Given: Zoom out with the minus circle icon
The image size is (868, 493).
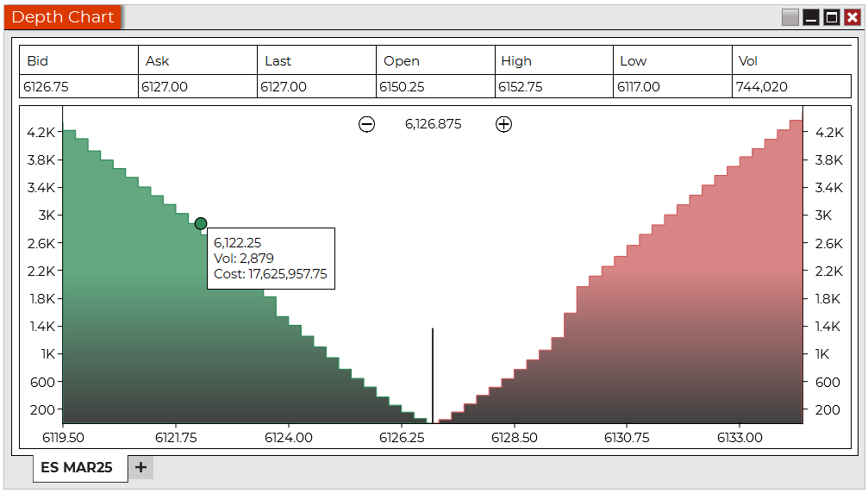Looking at the screenshot, I should [366, 124].
